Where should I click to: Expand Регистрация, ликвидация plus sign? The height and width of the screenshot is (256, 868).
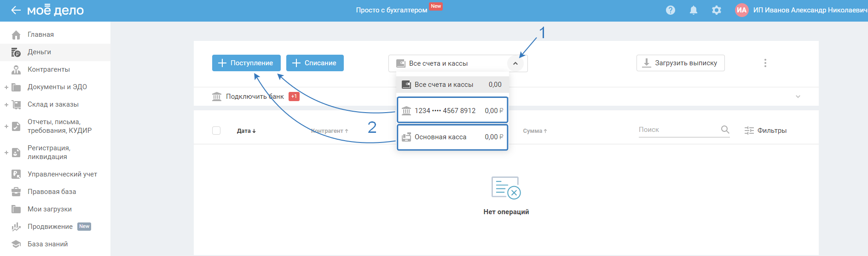[6, 152]
